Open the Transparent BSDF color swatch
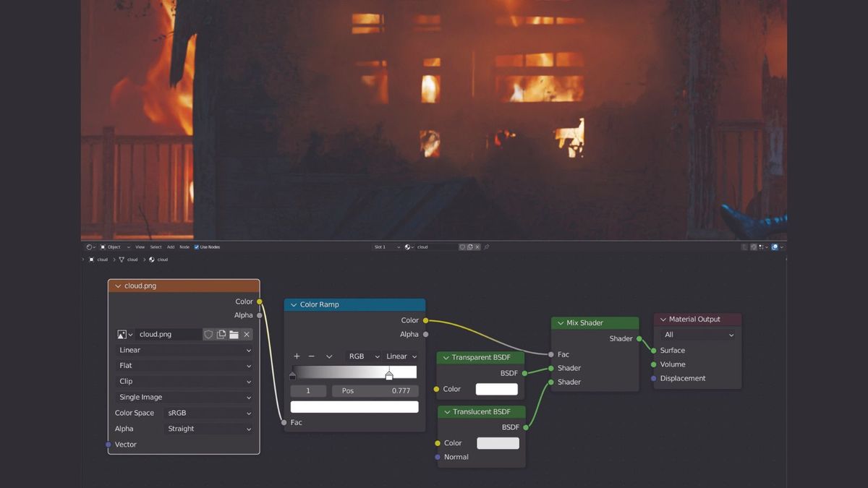This screenshot has width=868, height=488. (x=498, y=388)
